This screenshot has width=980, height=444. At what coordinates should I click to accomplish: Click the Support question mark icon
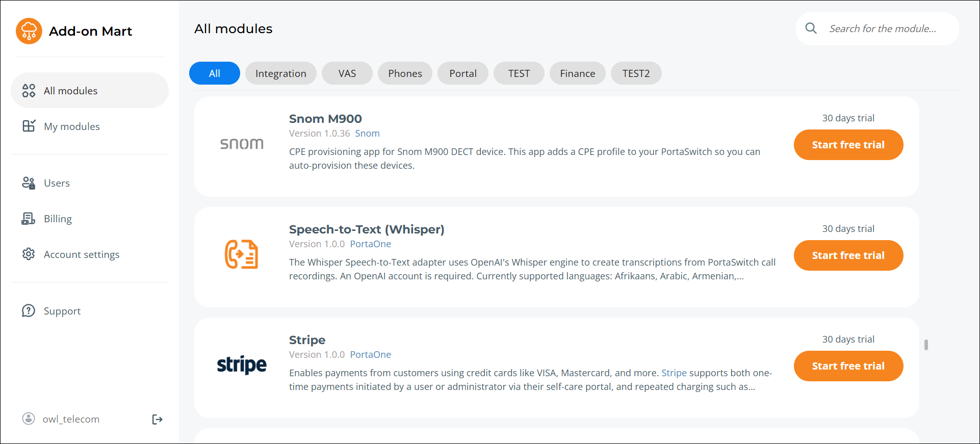[29, 310]
